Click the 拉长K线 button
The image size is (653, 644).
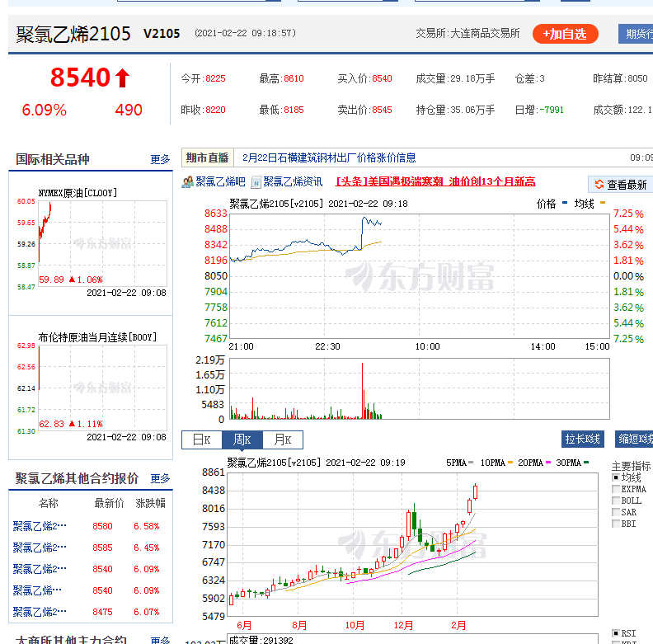click(582, 439)
